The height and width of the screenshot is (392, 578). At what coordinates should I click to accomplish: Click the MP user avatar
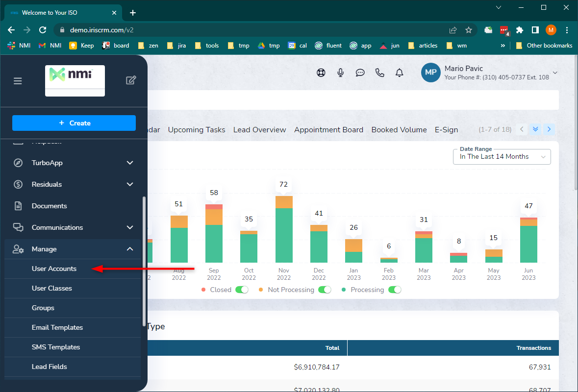coord(430,72)
